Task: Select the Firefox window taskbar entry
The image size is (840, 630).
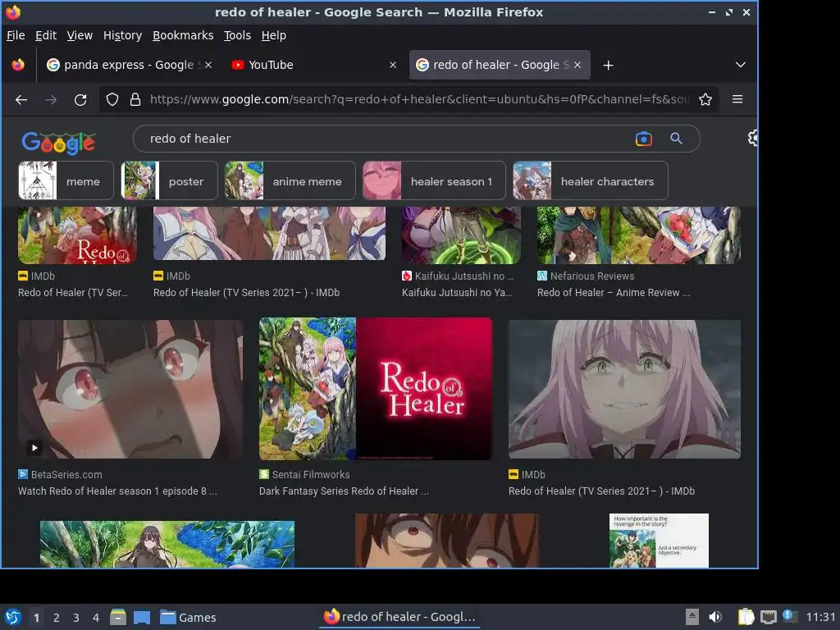Action: pyautogui.click(x=399, y=617)
